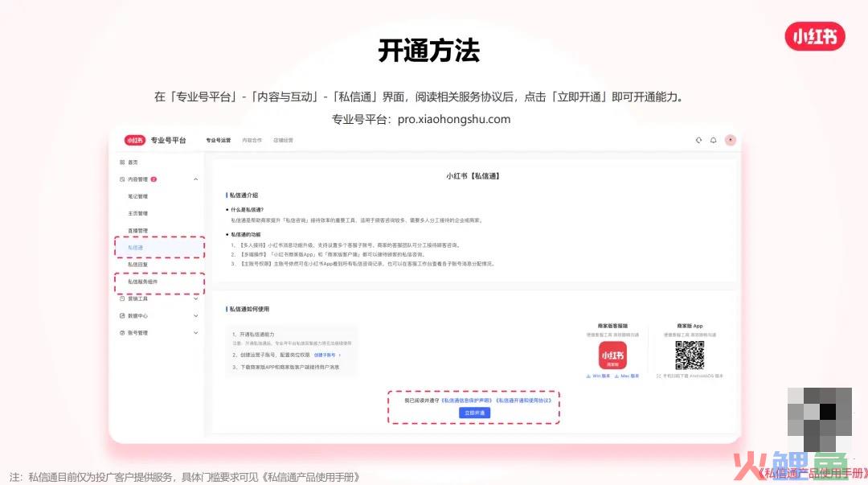Switch to the 店铺经营 top tab

(x=283, y=140)
